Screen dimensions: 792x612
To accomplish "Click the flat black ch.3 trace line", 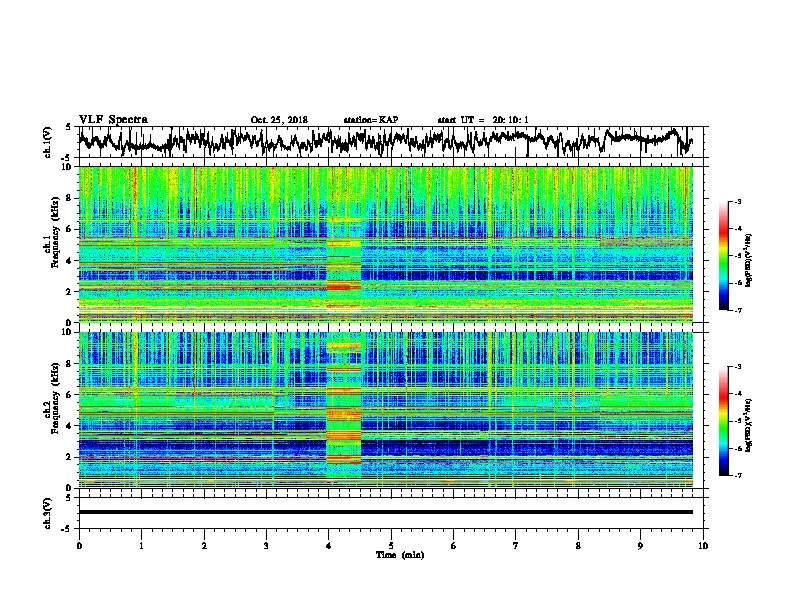I will (386, 512).
